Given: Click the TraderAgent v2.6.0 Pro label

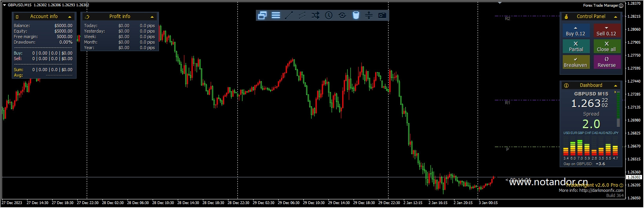Looking at the screenshot, I should pos(592,185).
